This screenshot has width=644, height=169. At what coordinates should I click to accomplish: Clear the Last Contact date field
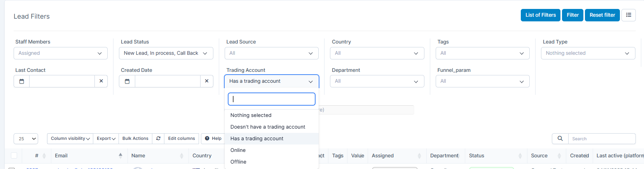101,81
